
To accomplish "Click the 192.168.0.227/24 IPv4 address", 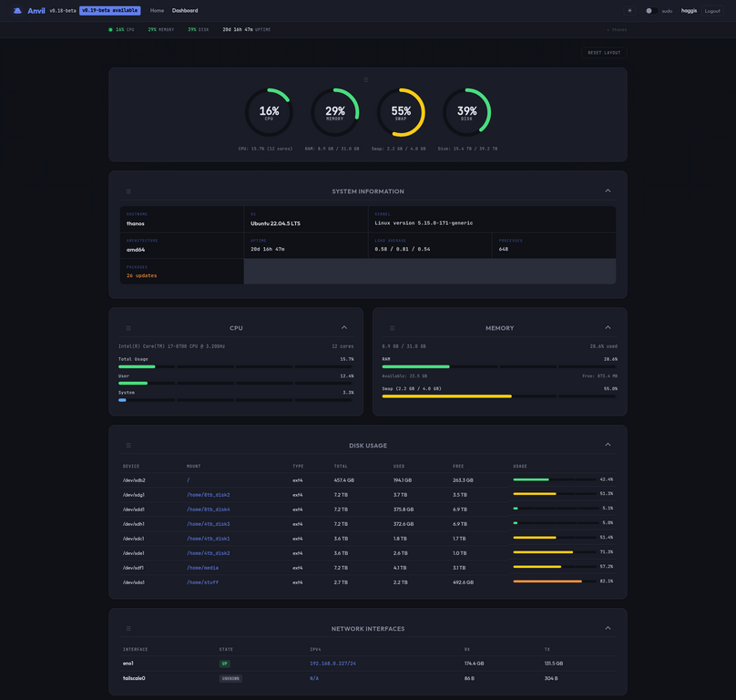I will (332, 664).
